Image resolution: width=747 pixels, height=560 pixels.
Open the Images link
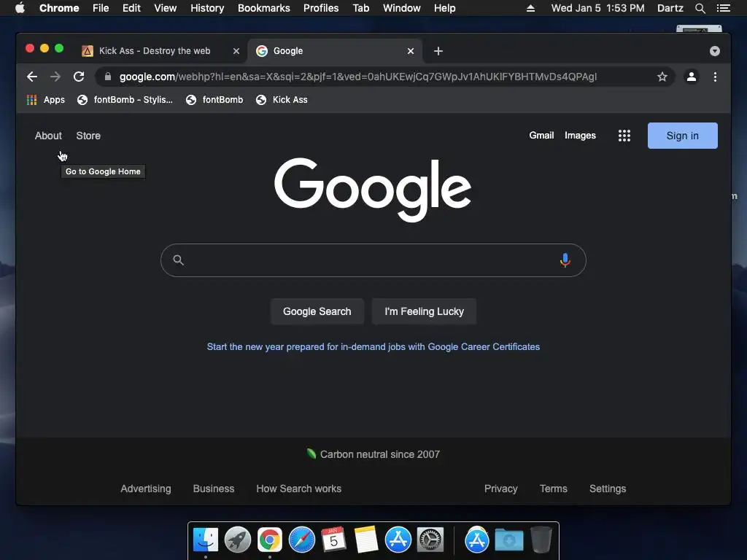[580, 136]
